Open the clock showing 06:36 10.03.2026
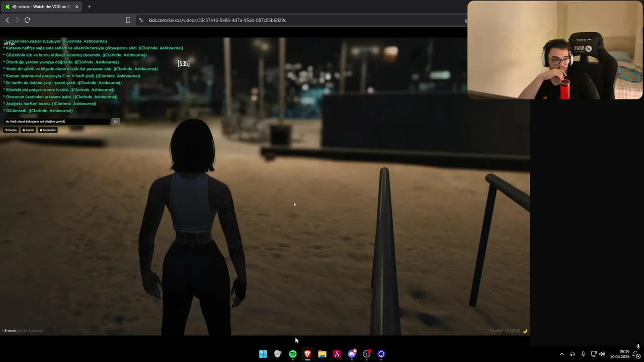Viewport: 644px width, 362px height. (619, 354)
